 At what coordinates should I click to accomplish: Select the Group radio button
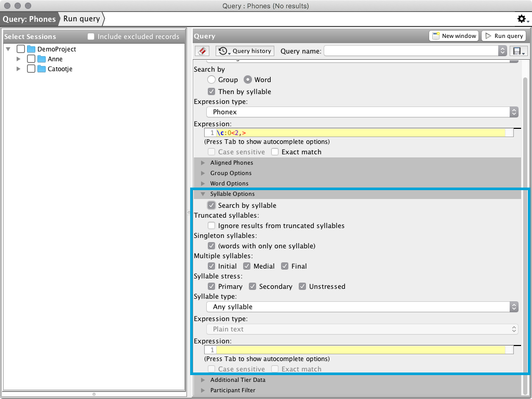211,79
